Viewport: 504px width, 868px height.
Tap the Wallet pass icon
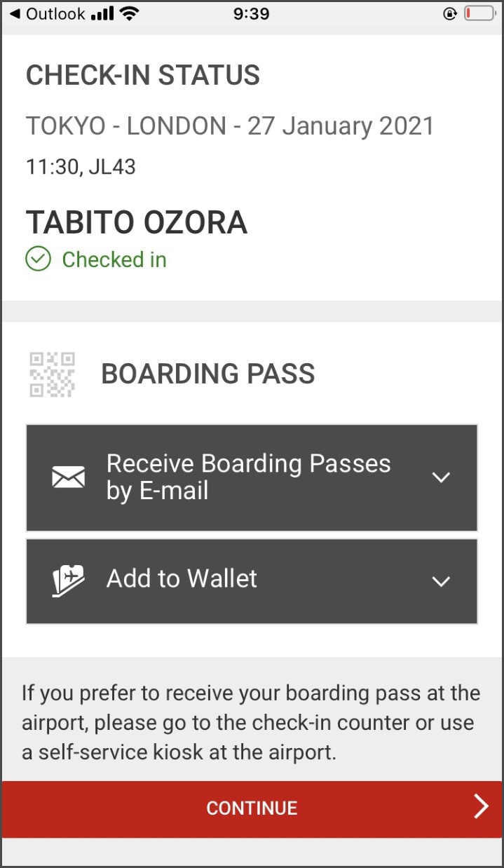pyautogui.click(x=69, y=581)
